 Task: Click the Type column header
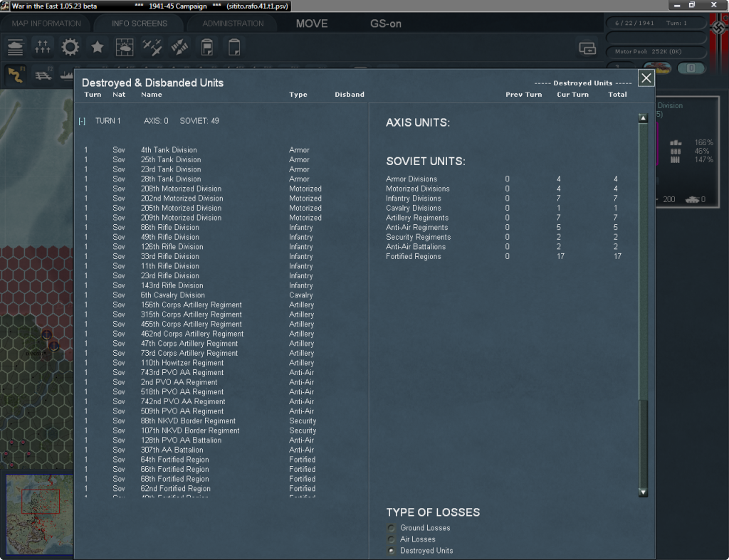click(298, 95)
